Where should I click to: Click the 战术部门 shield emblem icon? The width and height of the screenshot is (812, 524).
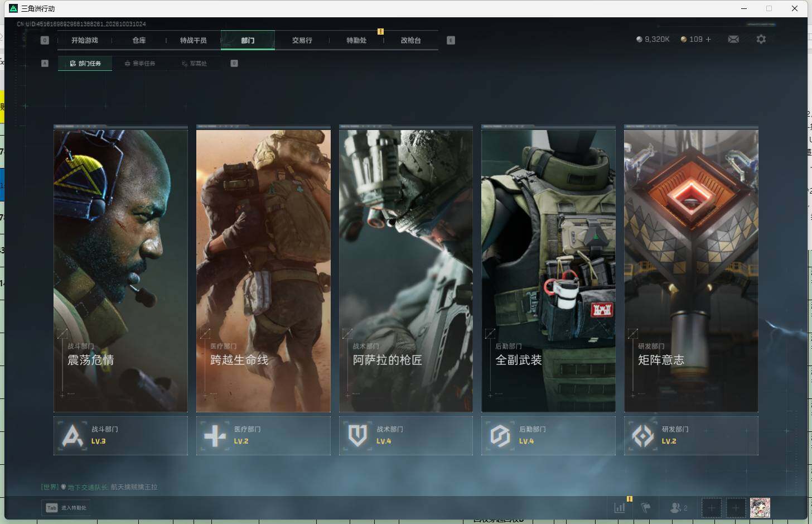(357, 435)
